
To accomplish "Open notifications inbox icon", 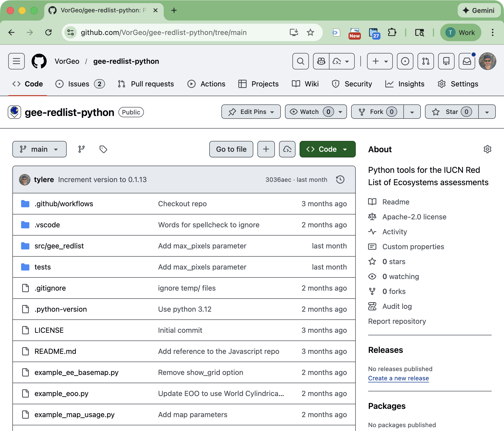I will 467,61.
